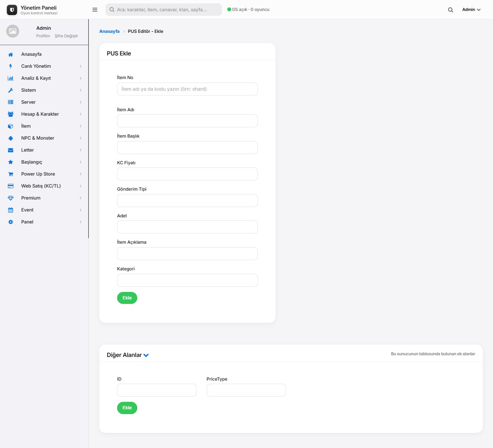Expand the Sistem submenu chevron

tap(81, 90)
